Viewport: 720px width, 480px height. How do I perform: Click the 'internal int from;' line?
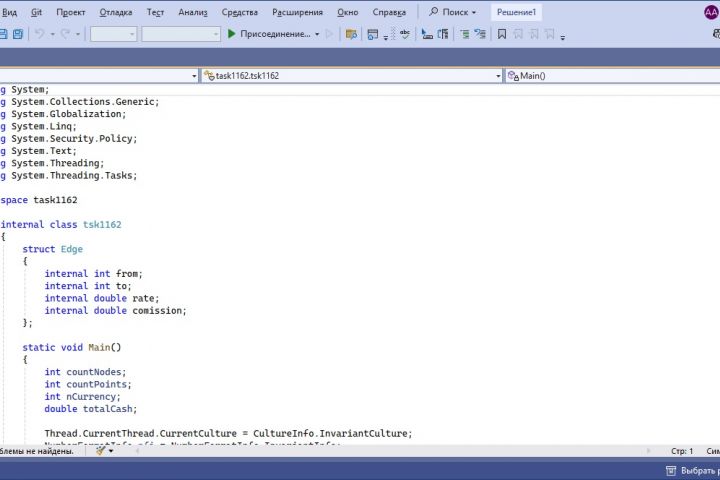[x=93, y=274]
